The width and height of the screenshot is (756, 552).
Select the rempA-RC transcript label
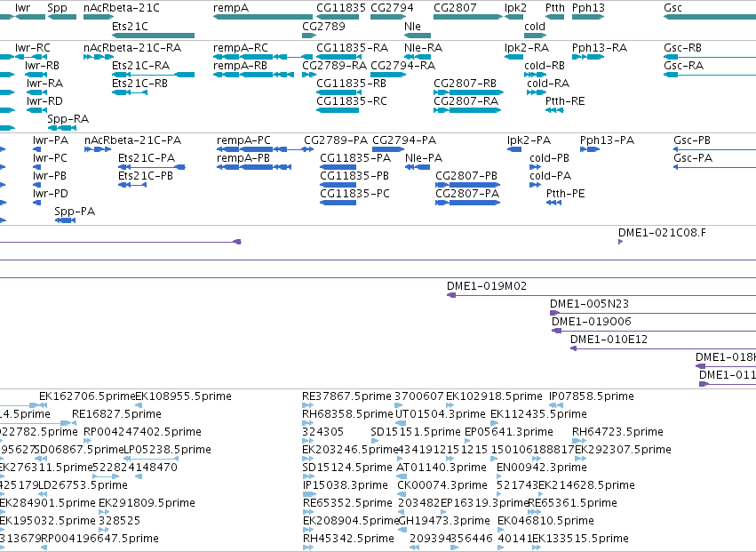pyautogui.click(x=241, y=48)
